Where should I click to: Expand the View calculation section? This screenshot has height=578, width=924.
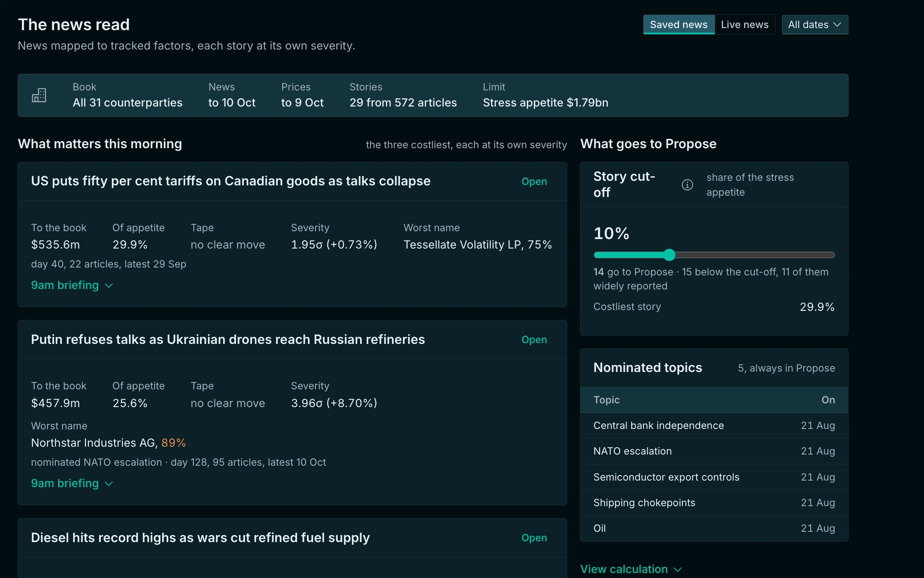pos(631,569)
